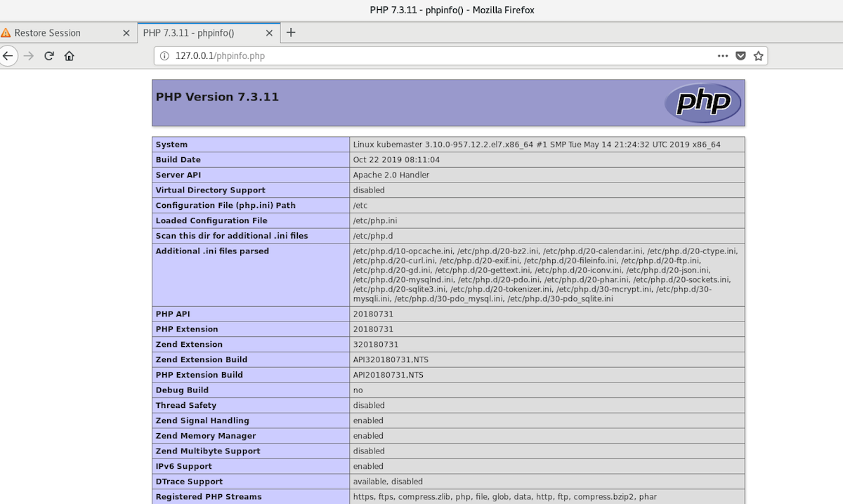
Task: Reload the phpinfo page
Action: 49,56
